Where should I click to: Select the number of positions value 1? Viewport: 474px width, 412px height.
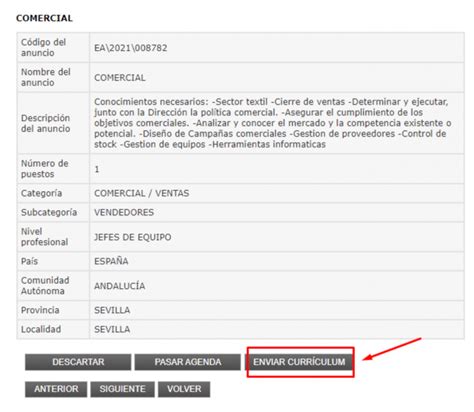coord(97,169)
